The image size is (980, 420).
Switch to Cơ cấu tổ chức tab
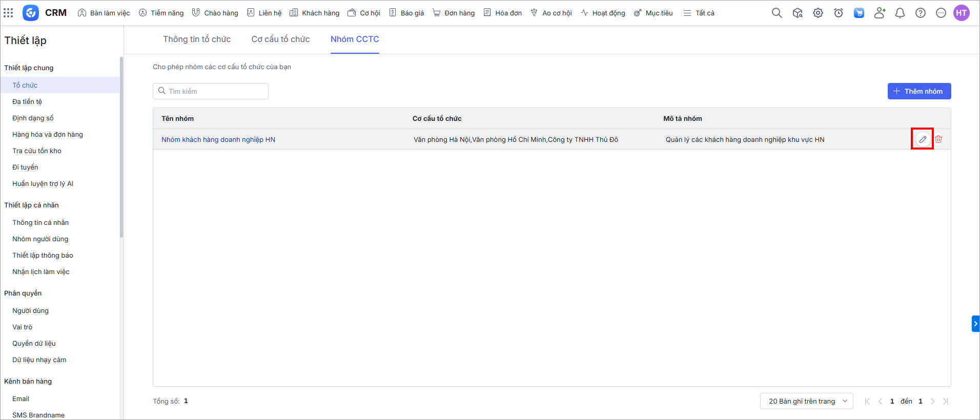[280, 39]
